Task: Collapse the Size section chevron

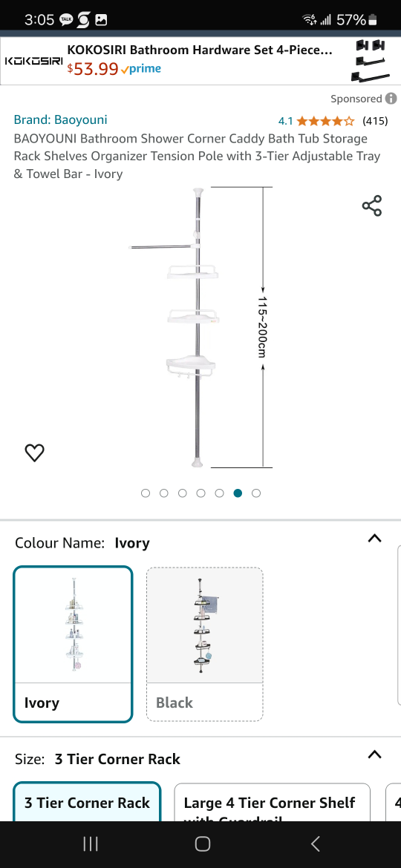Action: click(375, 754)
